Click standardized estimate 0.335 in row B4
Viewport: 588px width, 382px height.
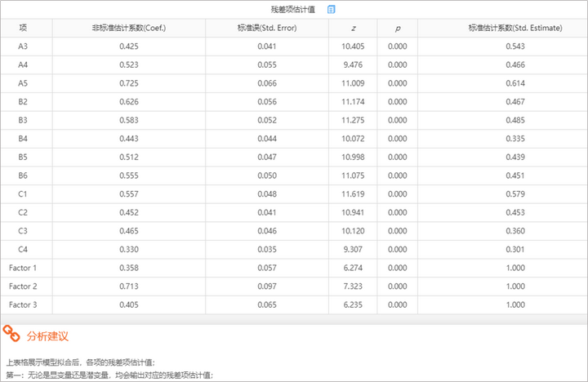pyautogui.click(x=515, y=138)
